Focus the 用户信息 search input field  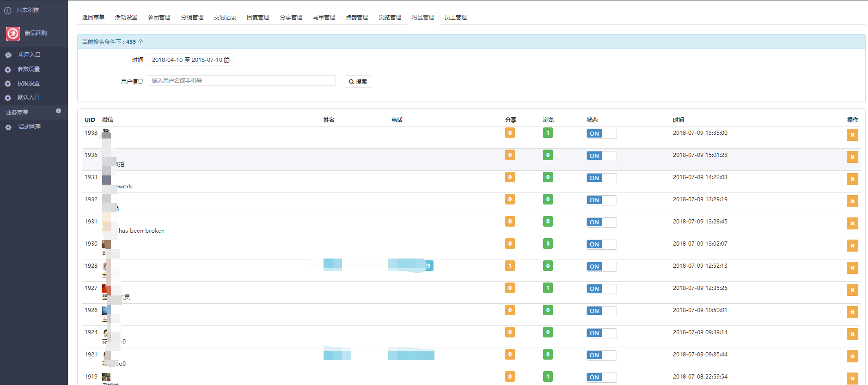click(x=242, y=81)
